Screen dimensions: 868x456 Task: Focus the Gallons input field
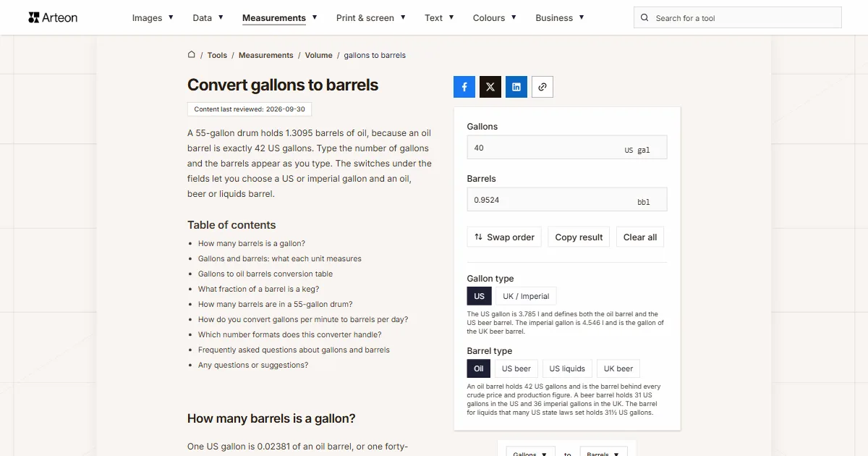coord(567,148)
